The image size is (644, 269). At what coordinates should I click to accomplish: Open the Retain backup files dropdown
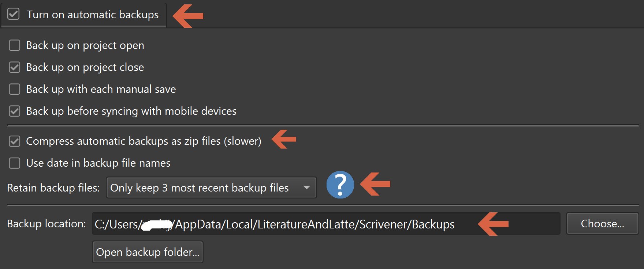[211, 188]
